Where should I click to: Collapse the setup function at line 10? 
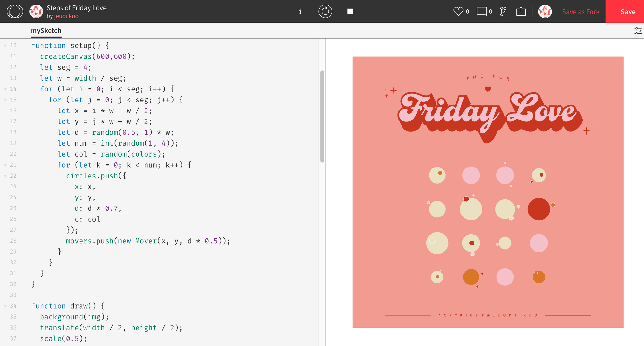pyautogui.click(x=5, y=46)
